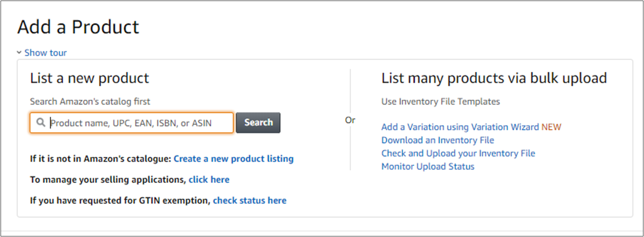
Task: Click 'Use Inventory File Templates' text
Action: click(x=441, y=102)
